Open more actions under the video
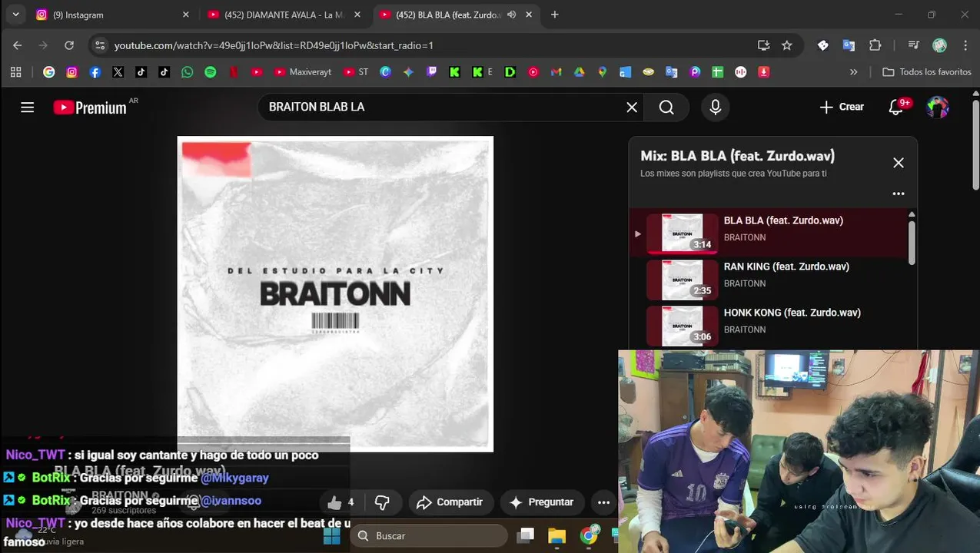Screen dimensions: 980x553 click(x=603, y=502)
